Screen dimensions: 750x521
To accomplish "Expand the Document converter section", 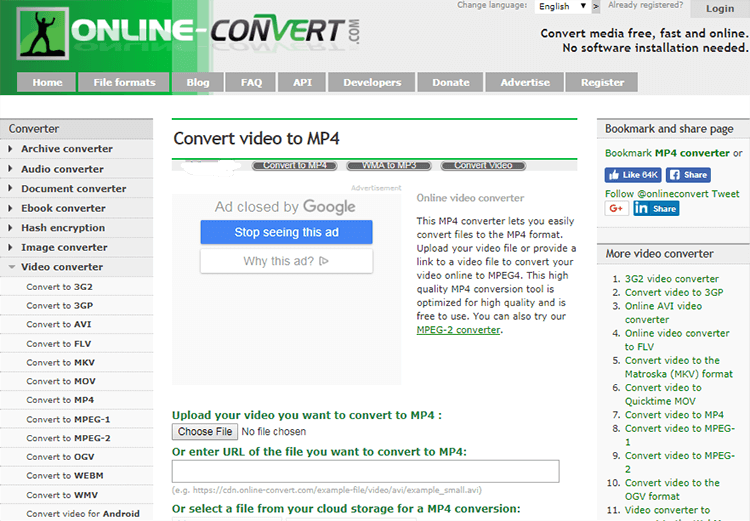I will coord(77,188).
